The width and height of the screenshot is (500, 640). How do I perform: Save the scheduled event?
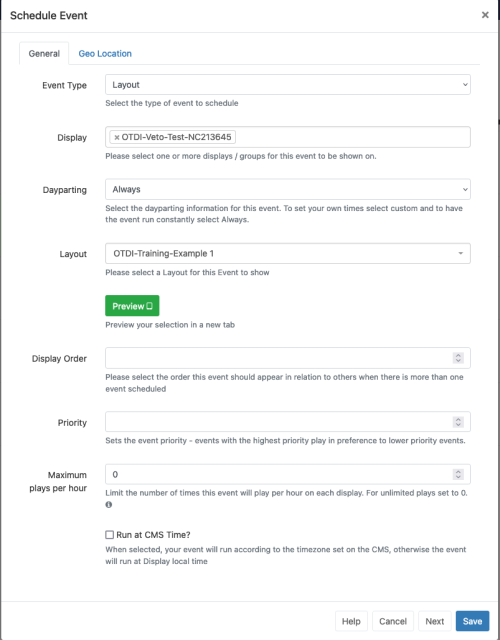click(x=472, y=621)
